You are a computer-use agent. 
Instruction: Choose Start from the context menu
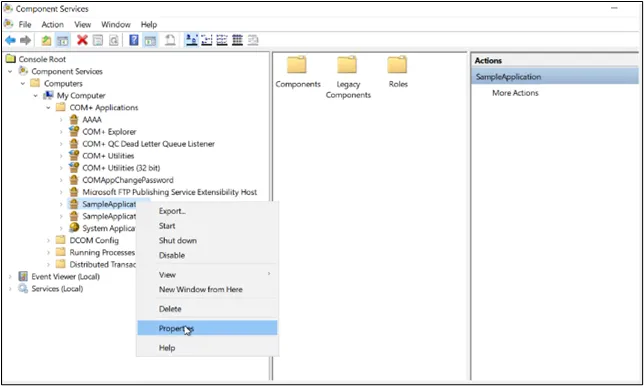pos(207,226)
